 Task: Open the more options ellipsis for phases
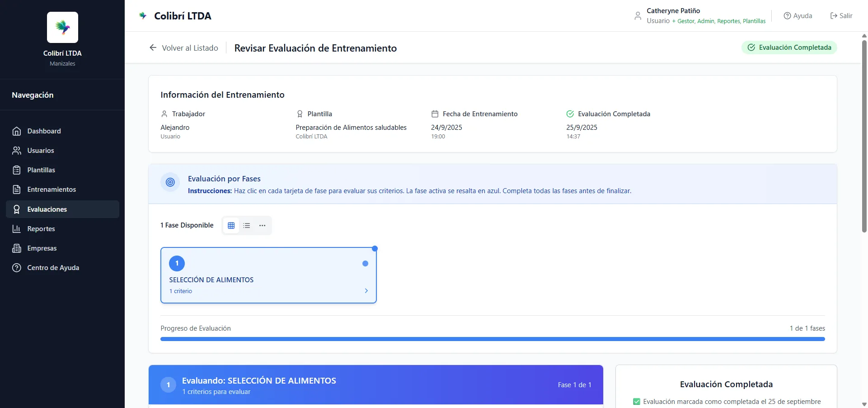tap(263, 226)
